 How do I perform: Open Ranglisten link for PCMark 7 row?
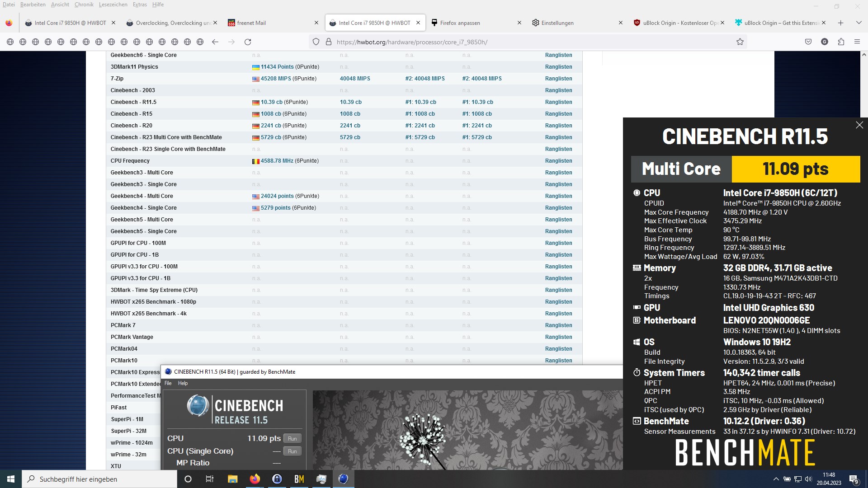pos(558,325)
